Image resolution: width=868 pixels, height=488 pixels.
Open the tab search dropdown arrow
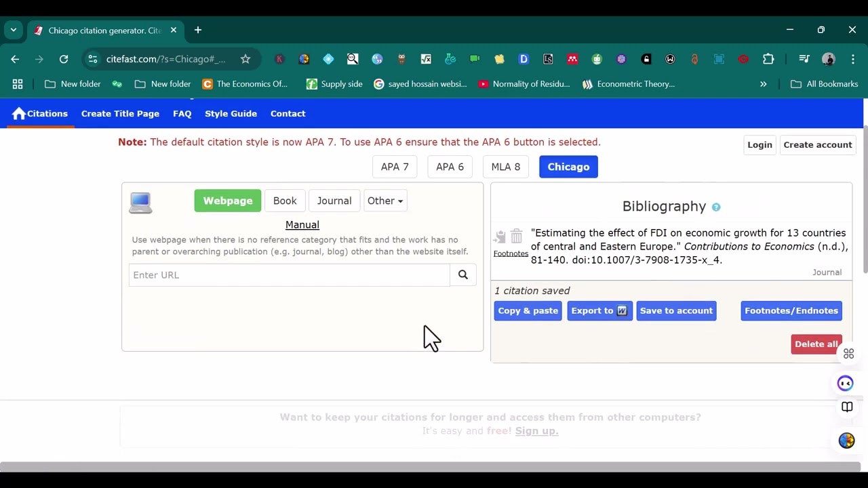(14, 30)
